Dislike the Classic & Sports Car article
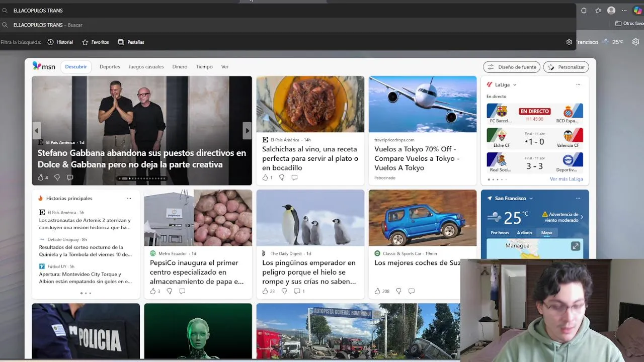 (x=398, y=291)
